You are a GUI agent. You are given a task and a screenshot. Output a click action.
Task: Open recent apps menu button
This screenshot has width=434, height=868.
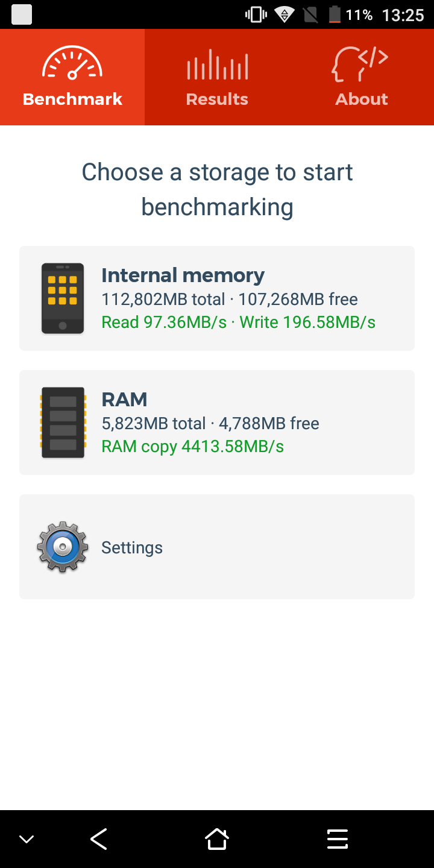coord(337,839)
